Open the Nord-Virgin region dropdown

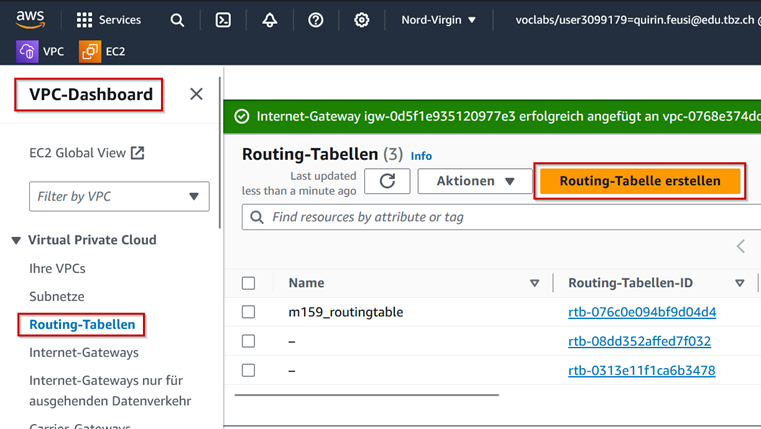pos(438,20)
